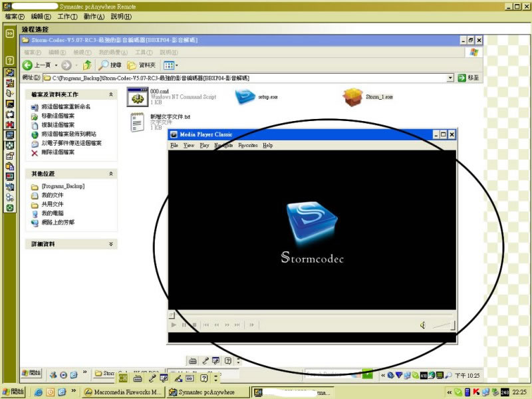Open help via the ? icon in pcAnywhere sidebar
Screen dimensions: 532x399
tap(9, 61)
